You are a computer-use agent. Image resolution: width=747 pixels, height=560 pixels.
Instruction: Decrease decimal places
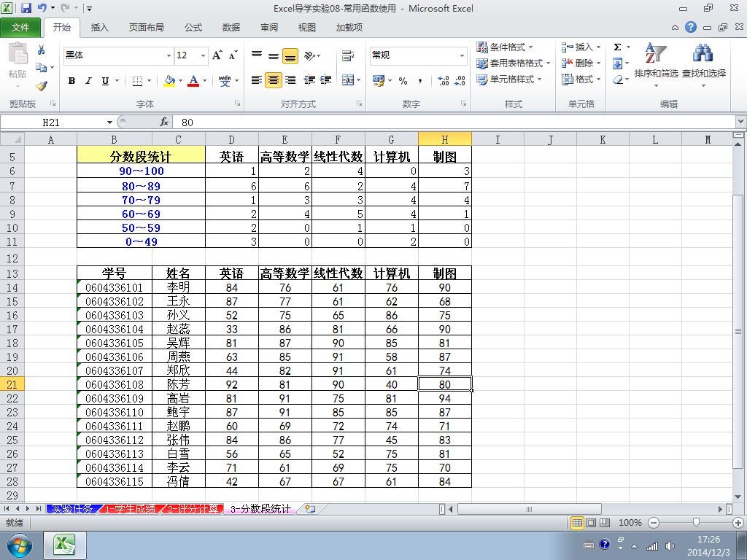pos(460,81)
